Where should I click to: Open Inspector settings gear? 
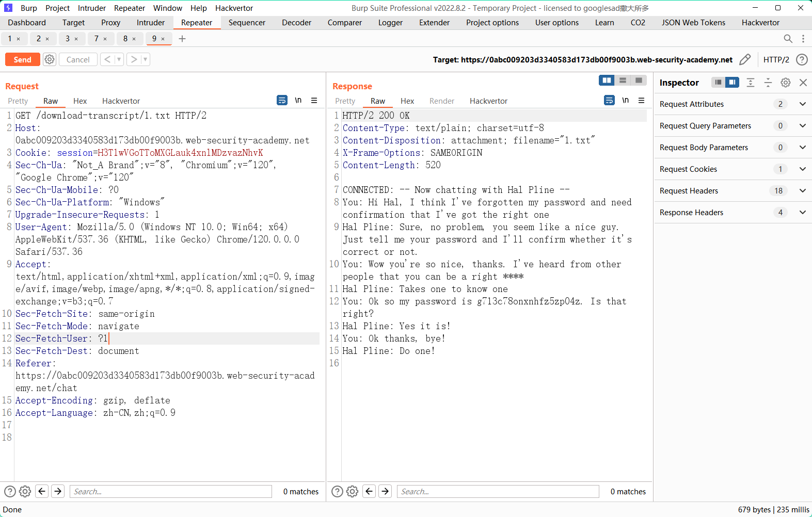point(786,83)
